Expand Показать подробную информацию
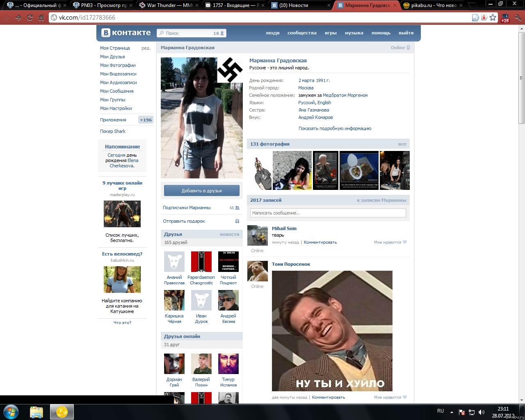525x420 pixels. 335,128
